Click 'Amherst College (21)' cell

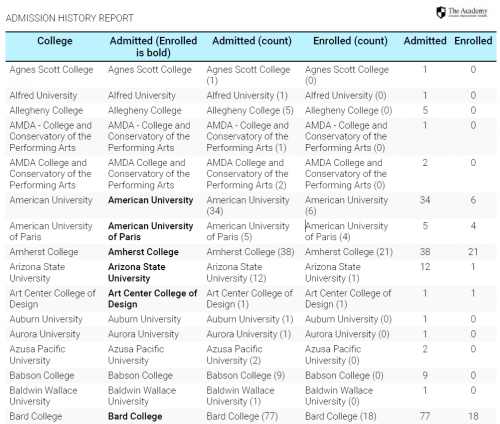349,252
